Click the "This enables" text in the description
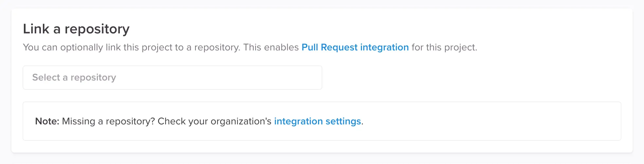Viewport: 644px width, 164px height. (271, 47)
